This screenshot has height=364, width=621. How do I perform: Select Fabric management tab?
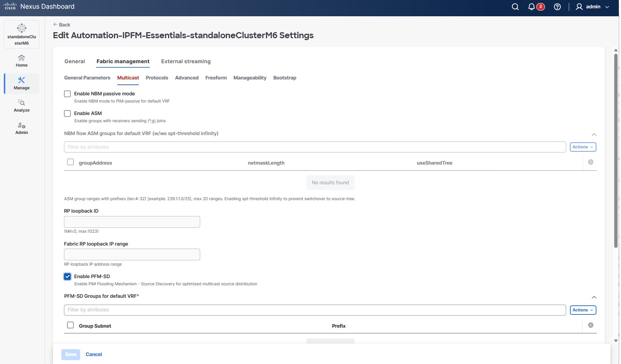123,61
